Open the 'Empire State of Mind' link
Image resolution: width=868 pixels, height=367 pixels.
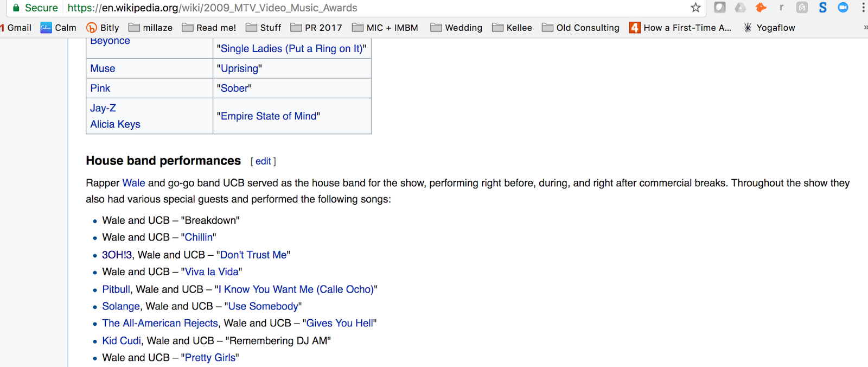tap(269, 116)
